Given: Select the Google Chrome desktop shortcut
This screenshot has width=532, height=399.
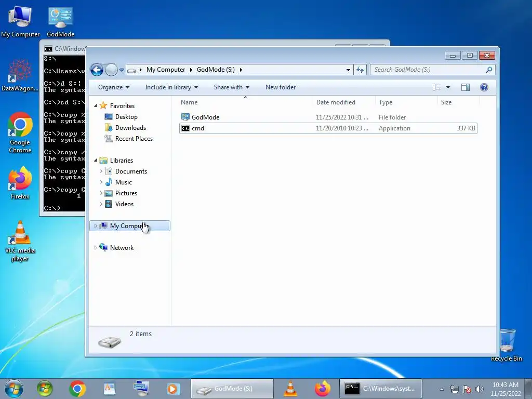Looking at the screenshot, I should tap(20, 133).
